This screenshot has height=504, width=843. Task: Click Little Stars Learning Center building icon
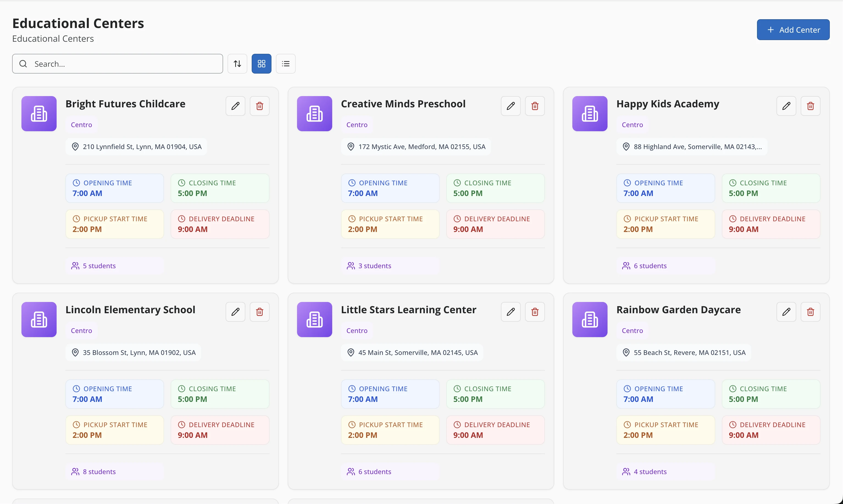click(314, 320)
